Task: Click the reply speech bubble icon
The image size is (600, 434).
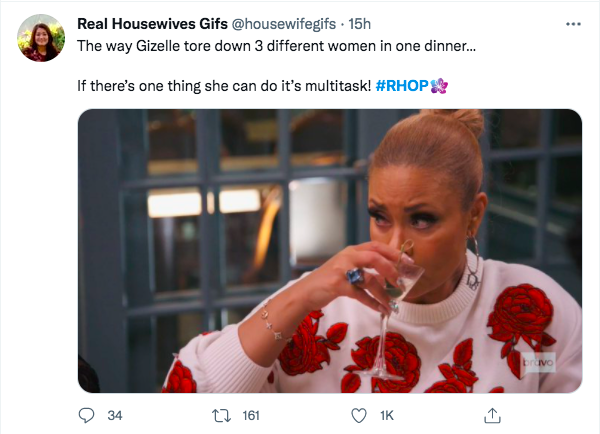Action: coord(86,413)
